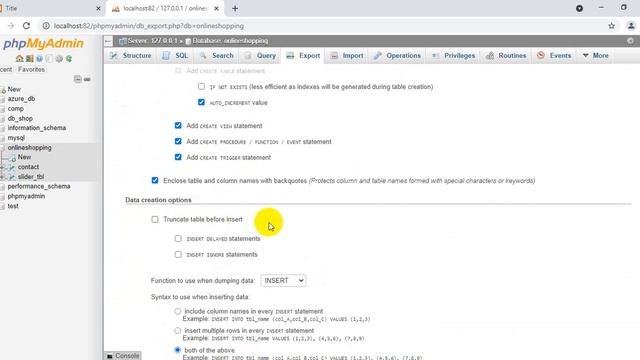Open phpMyAdmin documentation blue help icon
Screen dimensions: 640x360
[39, 59]
